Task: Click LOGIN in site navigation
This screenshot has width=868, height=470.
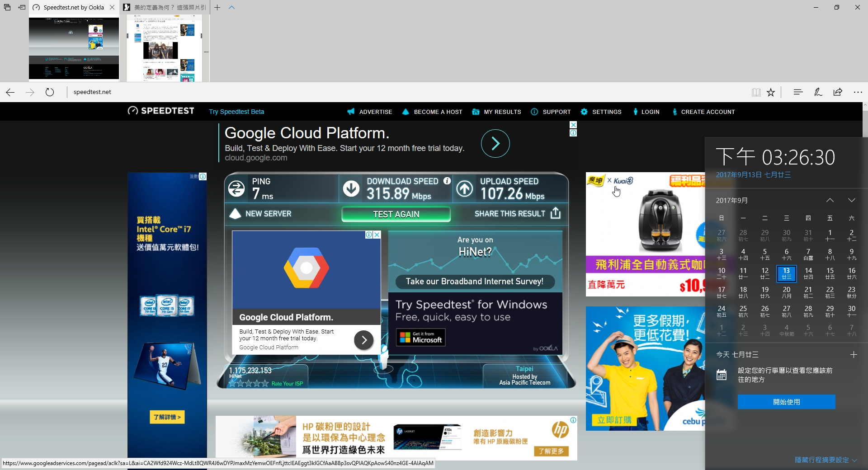Action: 646,112
